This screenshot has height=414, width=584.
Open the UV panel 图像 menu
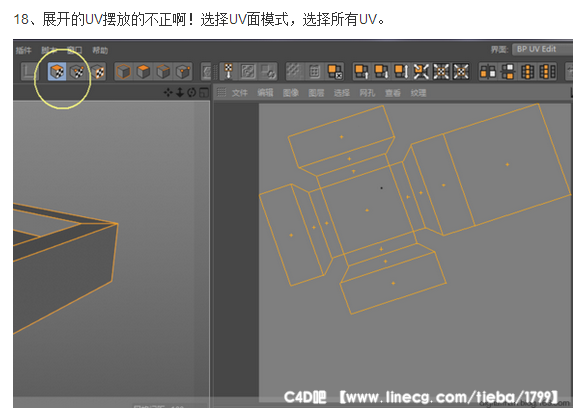[x=291, y=93]
